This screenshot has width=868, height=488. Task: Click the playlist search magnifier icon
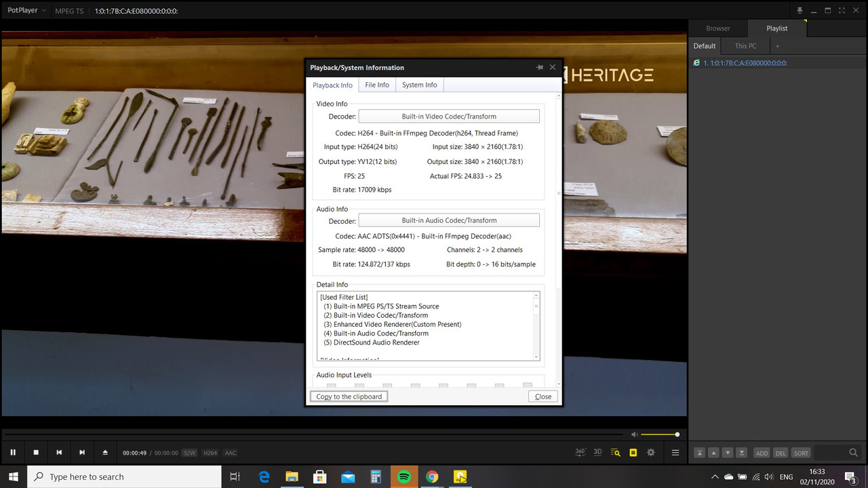pyautogui.click(x=854, y=453)
